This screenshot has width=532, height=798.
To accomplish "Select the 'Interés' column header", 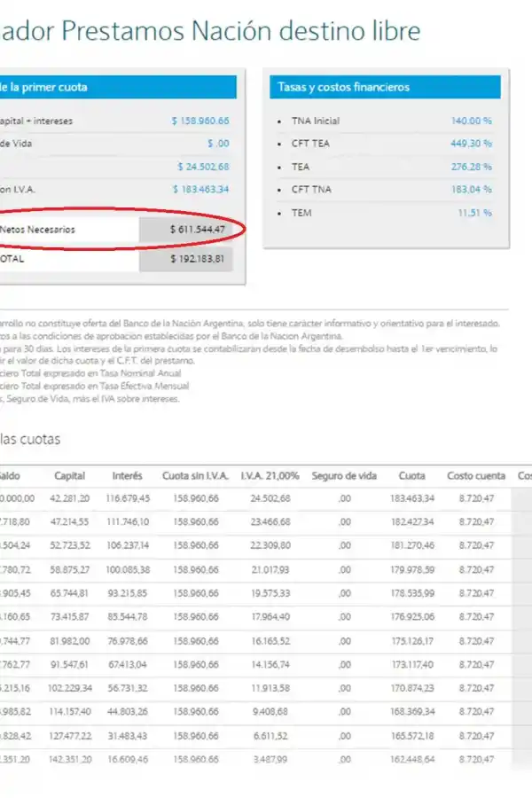I will coord(128,476).
